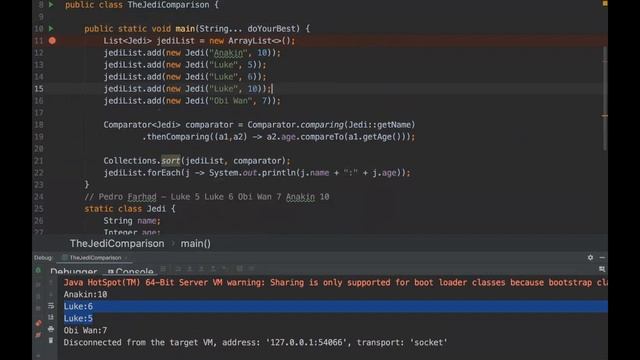
Task: Click line number 18 in the gutter
Action: pyautogui.click(x=39, y=124)
